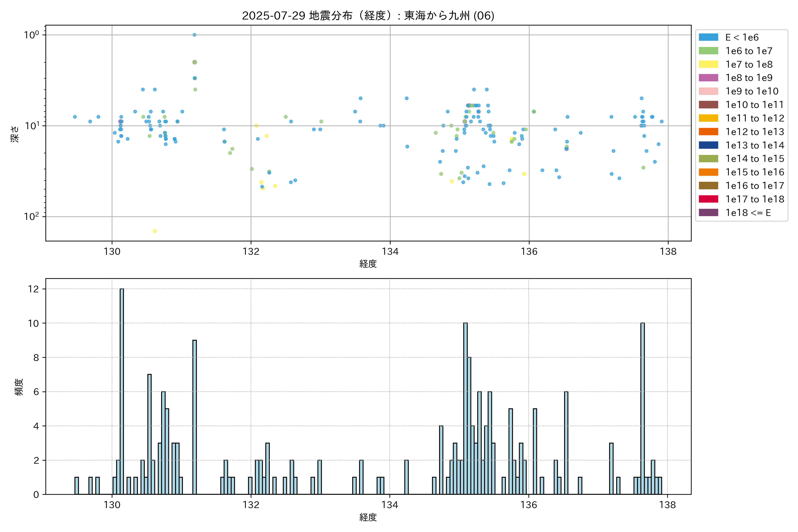This screenshot has height=532, width=798.
Task: Click the yellow 1e7 to 1e8 swatch
Action: [708, 65]
